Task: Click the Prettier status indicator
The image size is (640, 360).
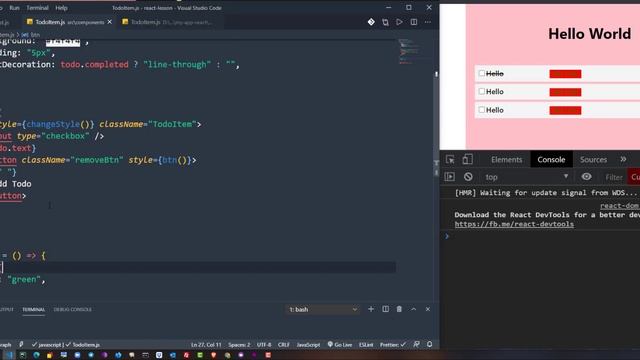Action: click(x=393, y=344)
